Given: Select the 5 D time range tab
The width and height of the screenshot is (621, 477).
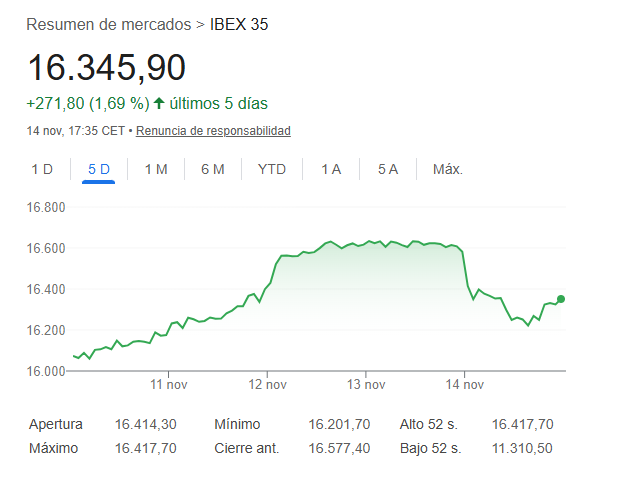Looking at the screenshot, I should tap(99, 169).
